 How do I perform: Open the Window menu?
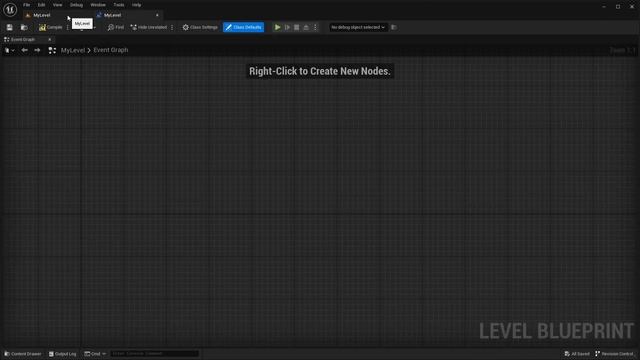tap(98, 5)
